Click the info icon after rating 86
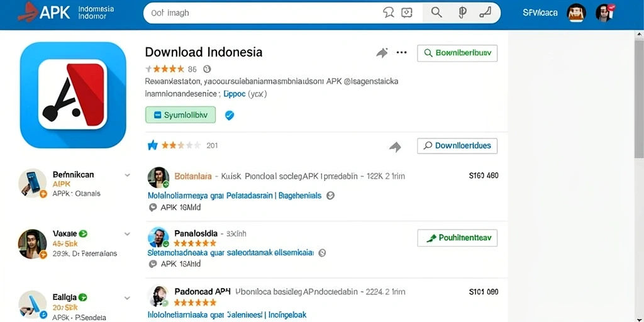Viewport: 644px width, 322px height. coord(207,69)
